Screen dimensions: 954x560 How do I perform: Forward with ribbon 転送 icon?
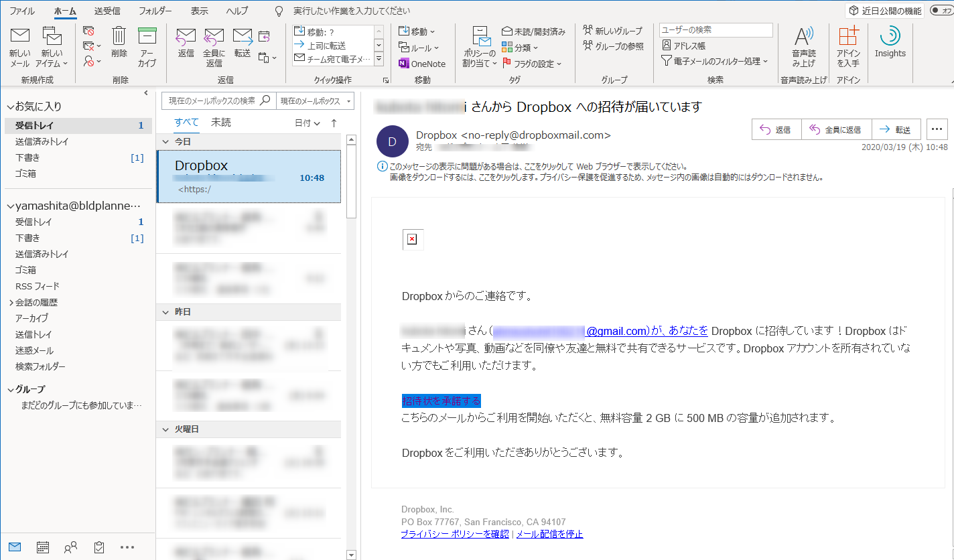click(243, 44)
